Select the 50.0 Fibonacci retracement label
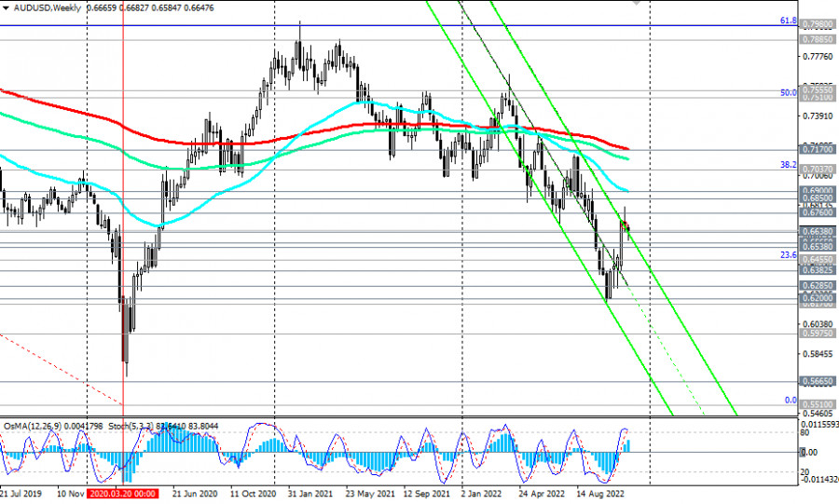Screen dimensions: 839x504 pos(787,92)
